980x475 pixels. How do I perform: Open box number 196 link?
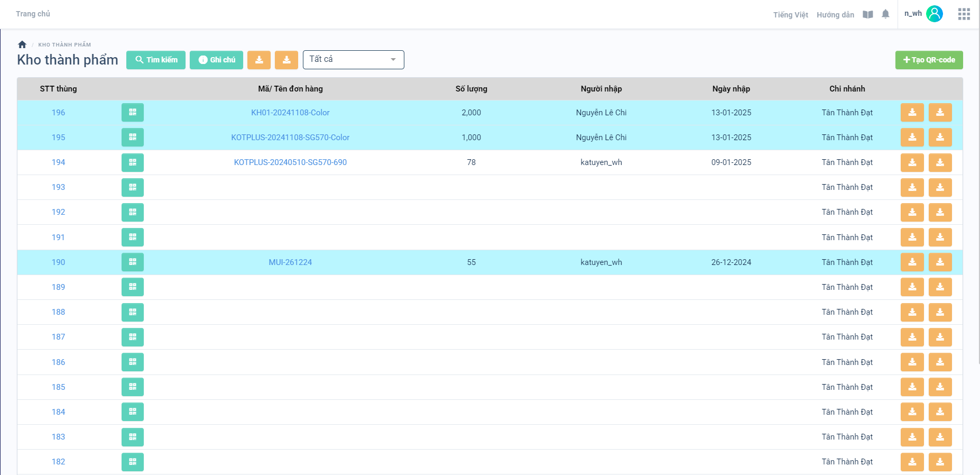58,113
